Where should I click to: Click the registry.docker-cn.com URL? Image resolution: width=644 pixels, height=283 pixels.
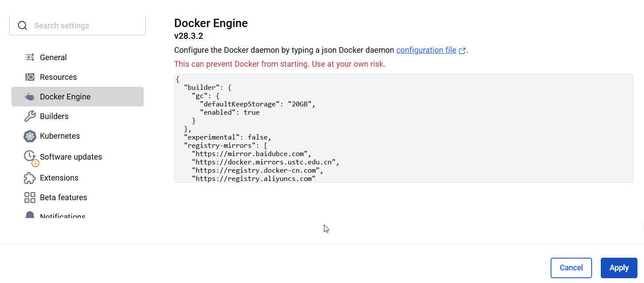(x=257, y=170)
